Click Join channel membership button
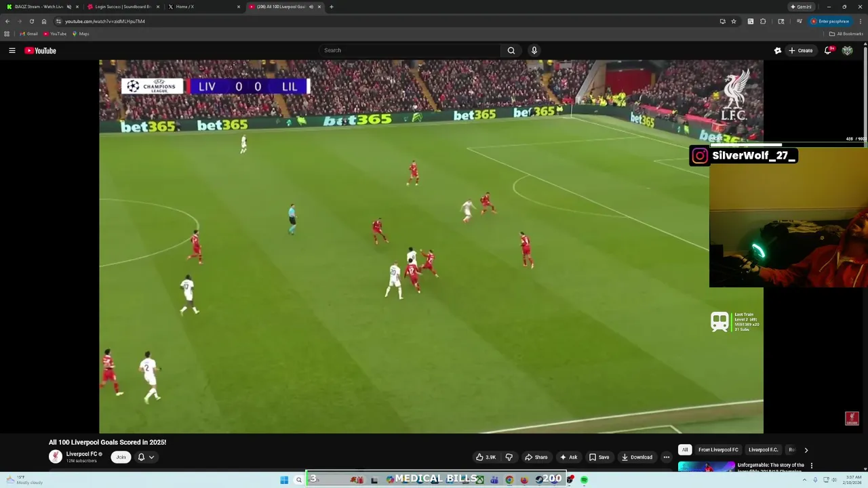Image resolution: width=868 pixels, height=488 pixels. click(121, 457)
